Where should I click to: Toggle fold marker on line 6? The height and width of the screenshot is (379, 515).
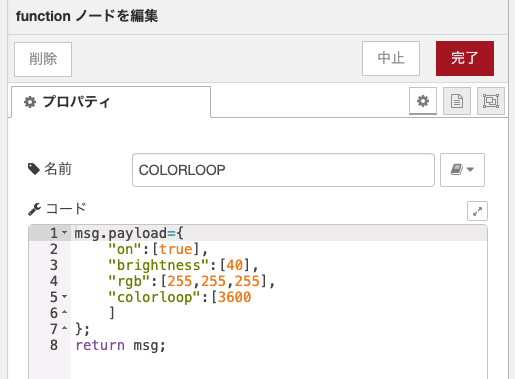click(65, 312)
